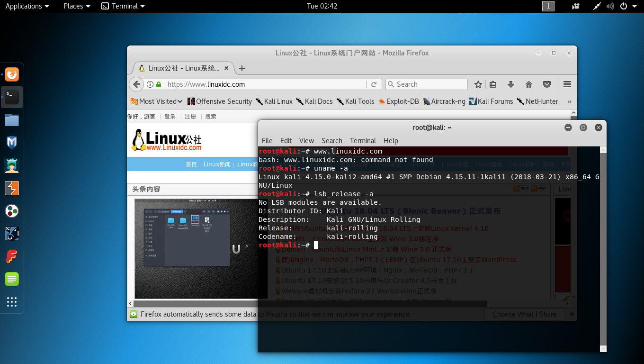Screen dimensions: 644x364
Task: Open Terminal from the dock
Action: pos(12,97)
